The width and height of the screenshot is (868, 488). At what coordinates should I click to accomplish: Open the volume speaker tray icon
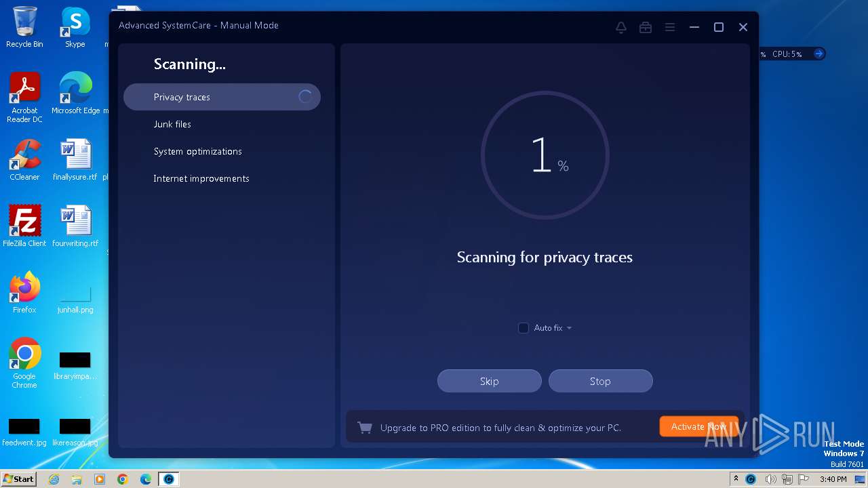tap(770, 479)
